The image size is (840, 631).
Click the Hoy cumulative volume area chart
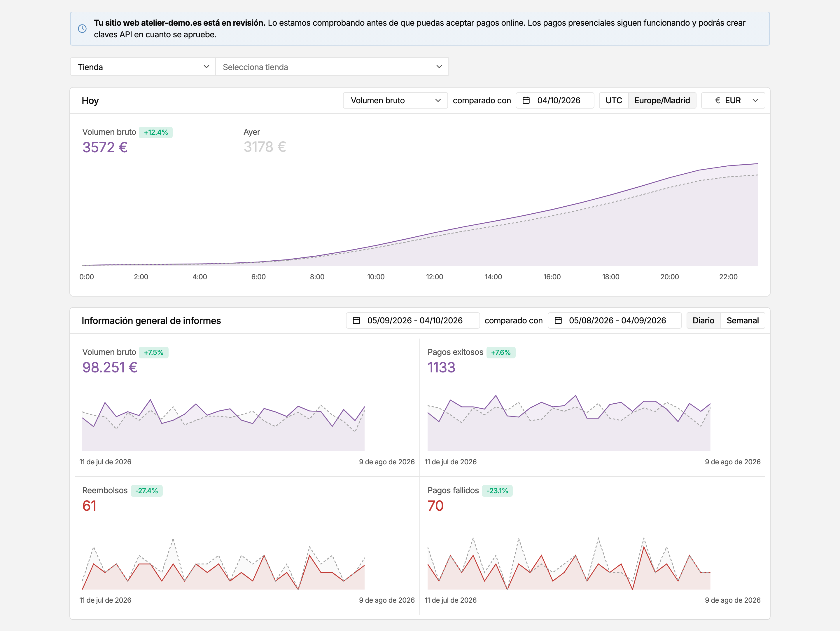pos(420,215)
